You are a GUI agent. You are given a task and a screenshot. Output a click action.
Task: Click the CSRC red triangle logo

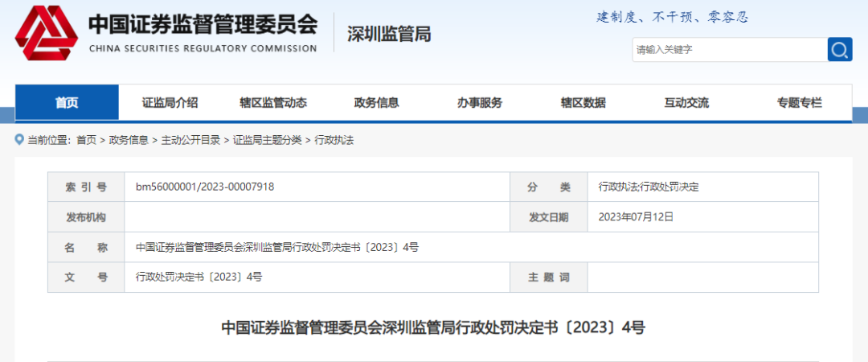point(47,33)
